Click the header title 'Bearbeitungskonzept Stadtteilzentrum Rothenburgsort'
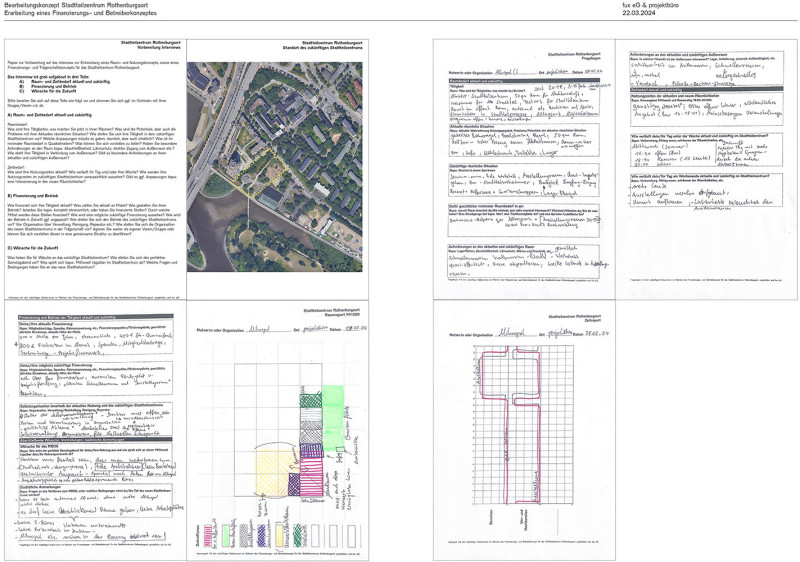The image size is (800, 562). pyautogui.click(x=77, y=5)
